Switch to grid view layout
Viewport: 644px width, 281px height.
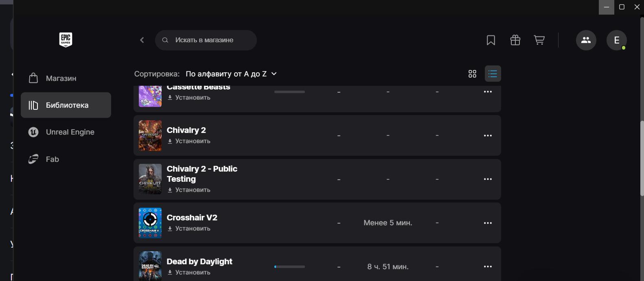[472, 74]
